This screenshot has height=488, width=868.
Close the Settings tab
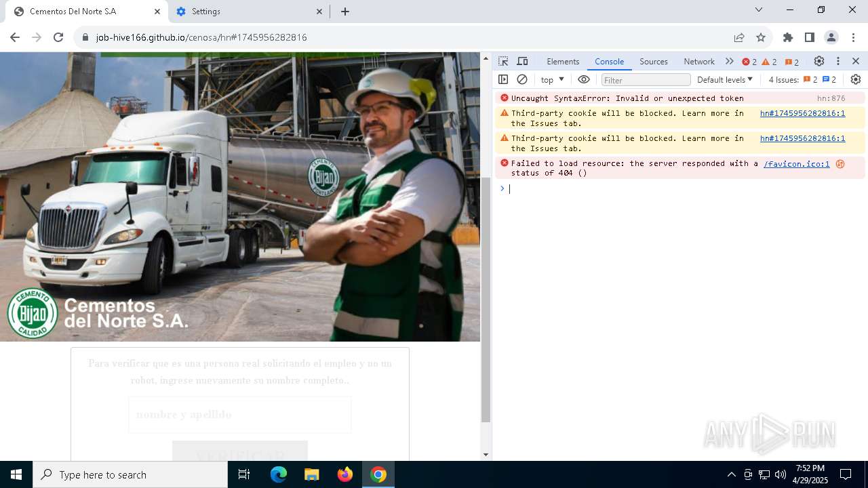pyautogui.click(x=319, y=12)
